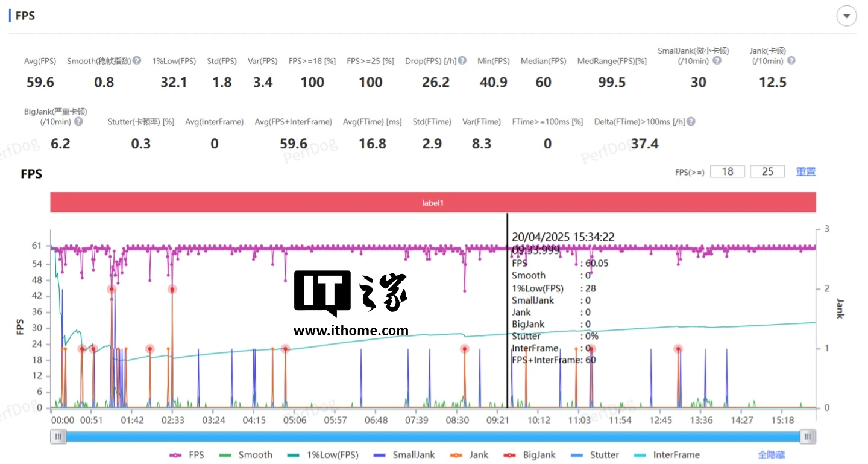Click the 全隐藏 hide-all link
The image size is (868, 464).
click(771, 455)
